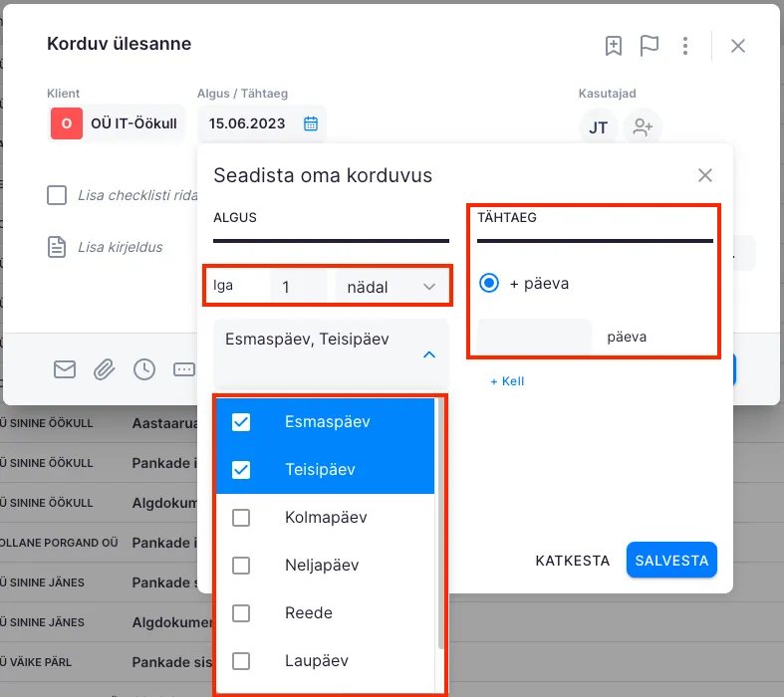Open the nädal period dropdown
The height and width of the screenshot is (697, 784).
(391, 287)
